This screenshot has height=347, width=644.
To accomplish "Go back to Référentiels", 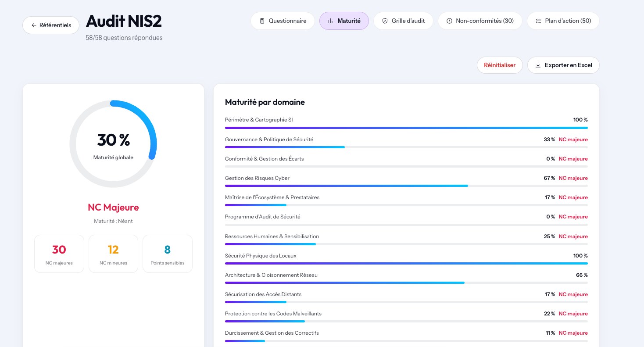I will [51, 25].
